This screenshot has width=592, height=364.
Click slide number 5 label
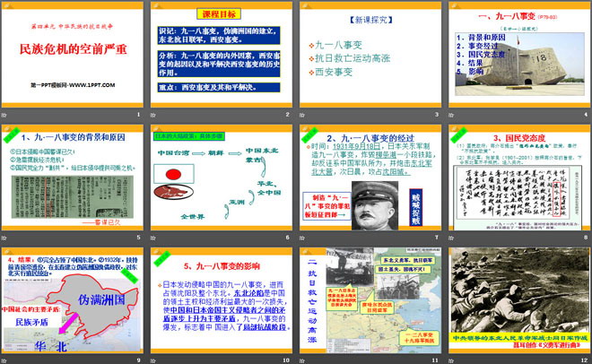(x=138, y=238)
